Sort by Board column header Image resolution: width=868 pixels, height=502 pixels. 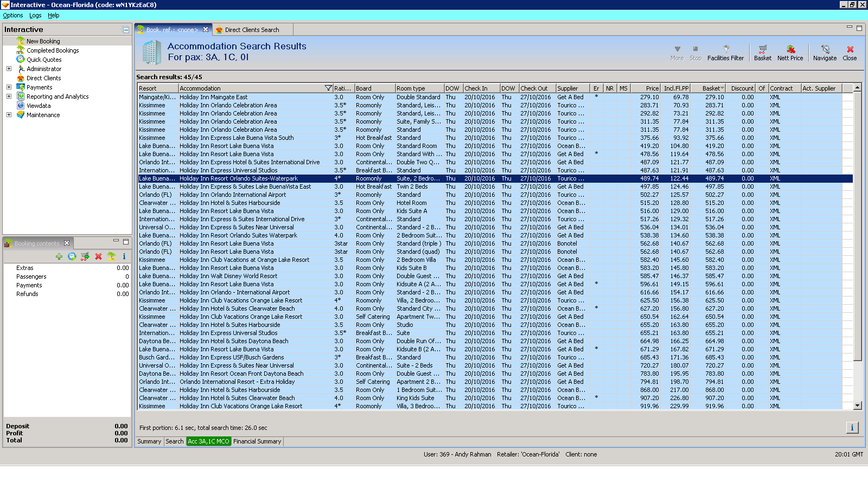pyautogui.click(x=374, y=88)
